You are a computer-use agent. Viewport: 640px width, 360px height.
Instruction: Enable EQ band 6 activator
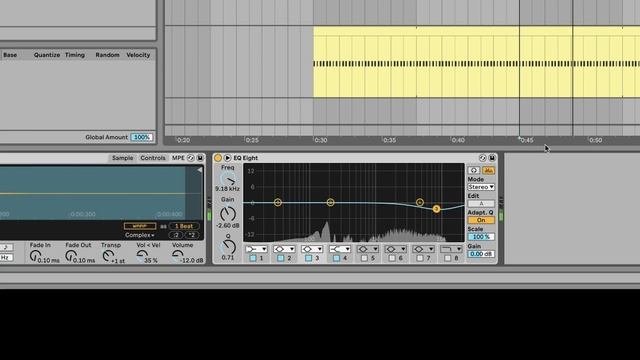[x=392, y=258]
